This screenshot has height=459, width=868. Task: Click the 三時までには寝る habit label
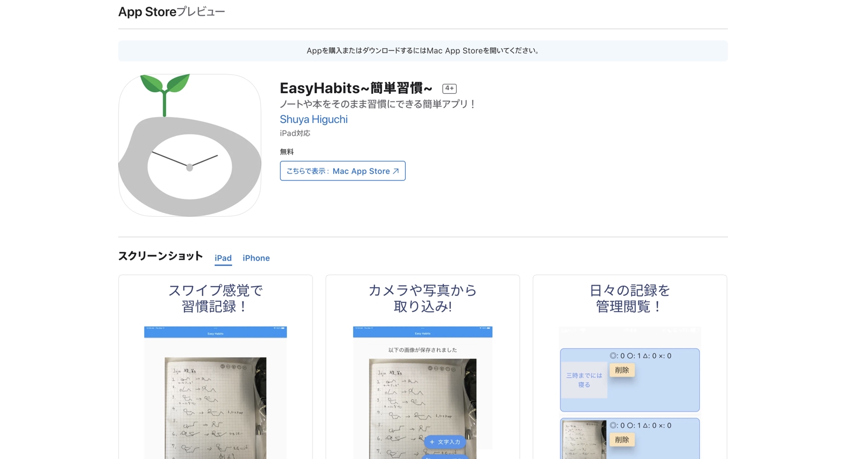[x=584, y=380]
